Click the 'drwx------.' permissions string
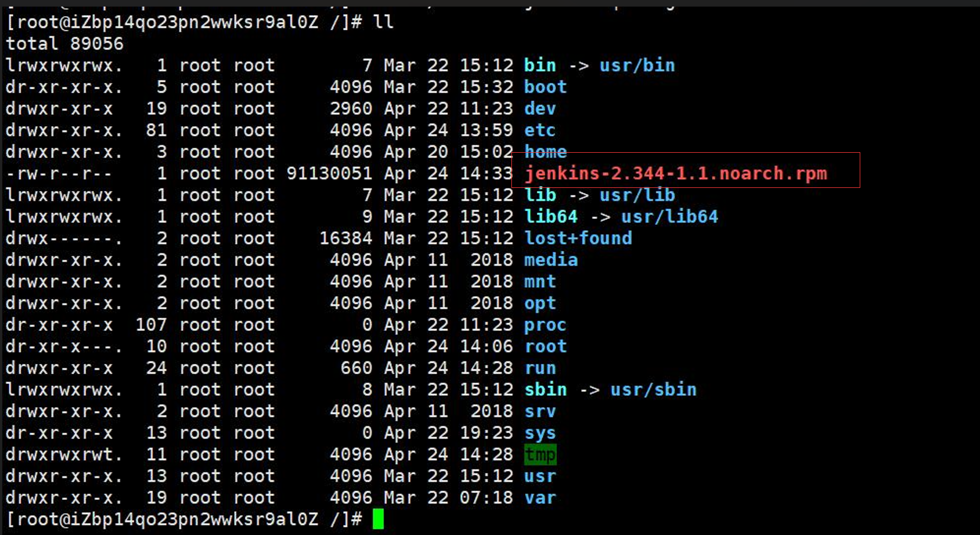This screenshot has width=980, height=535. tap(64, 238)
